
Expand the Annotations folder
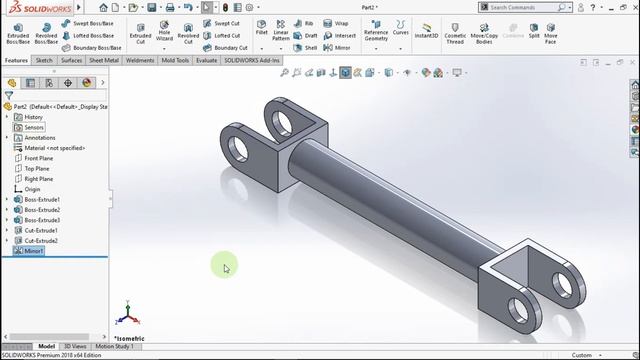coord(7,138)
